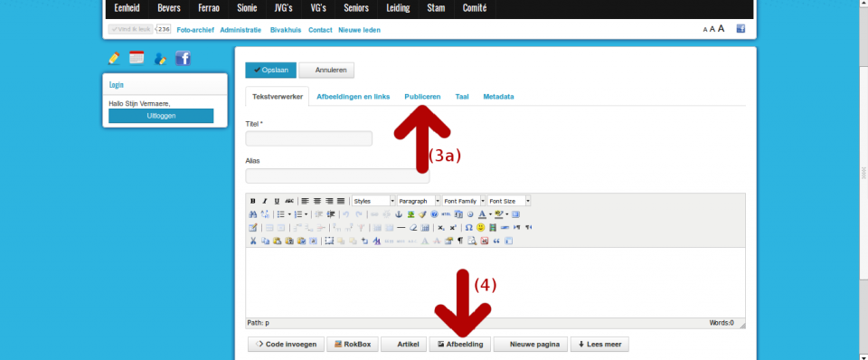Apply italic formatting
Viewport: 868px width, 360px height.
coord(265,201)
